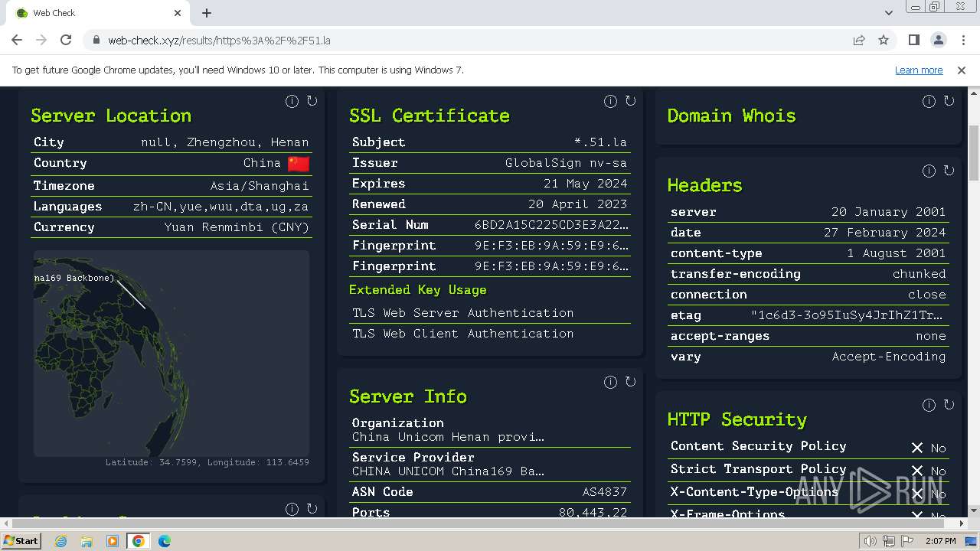Launch Internet Explorer from taskbar
Image resolution: width=980 pixels, height=551 pixels.
pyautogui.click(x=60, y=541)
